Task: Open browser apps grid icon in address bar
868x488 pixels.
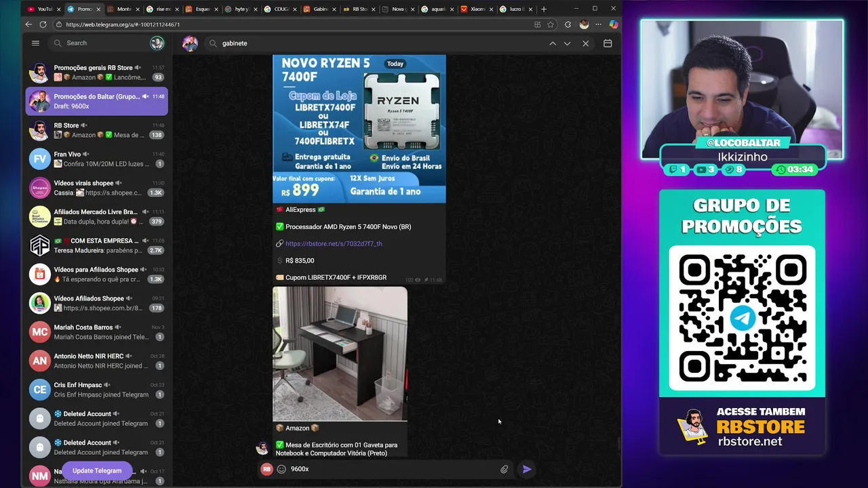Action: pos(537,24)
